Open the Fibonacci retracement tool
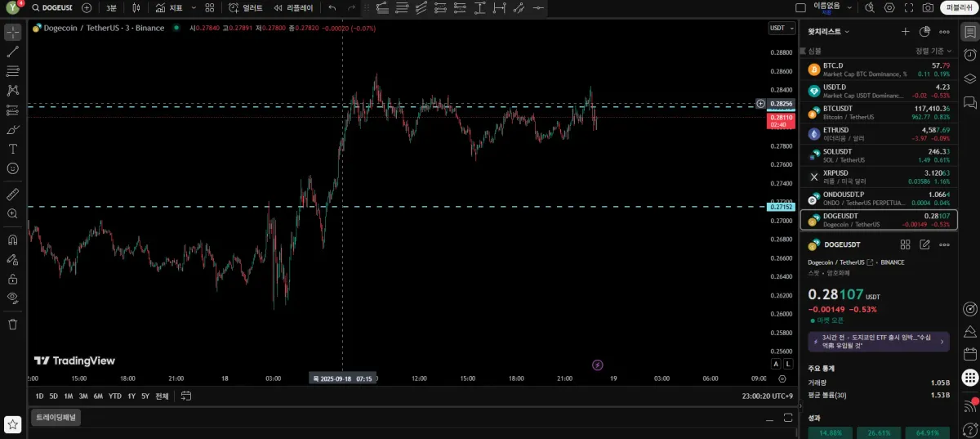The height and width of the screenshot is (439, 980). click(12, 71)
